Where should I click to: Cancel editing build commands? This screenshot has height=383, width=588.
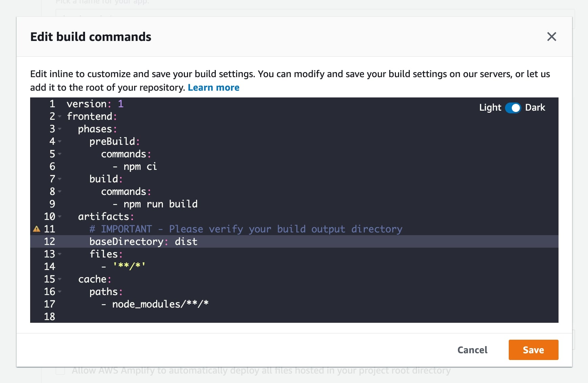472,350
